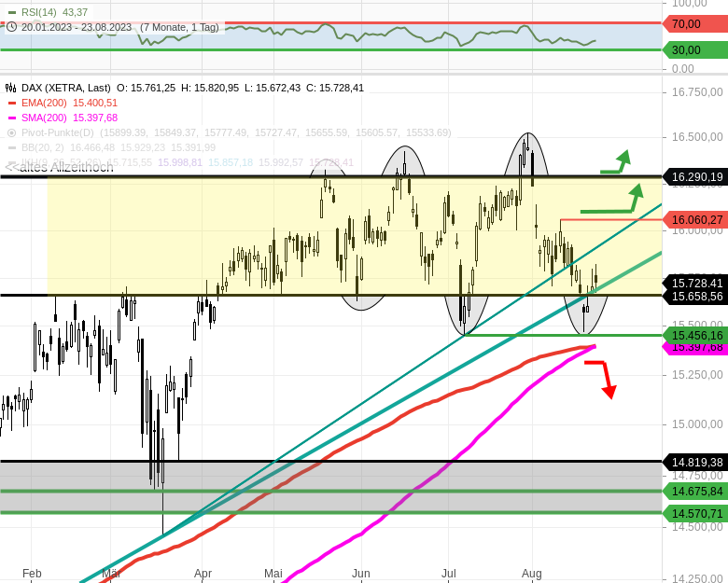
Task: Click the Mär month label on time axis
Action: coord(111,574)
